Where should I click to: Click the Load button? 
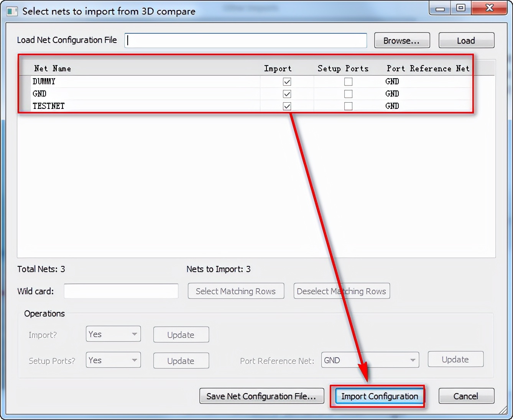466,40
